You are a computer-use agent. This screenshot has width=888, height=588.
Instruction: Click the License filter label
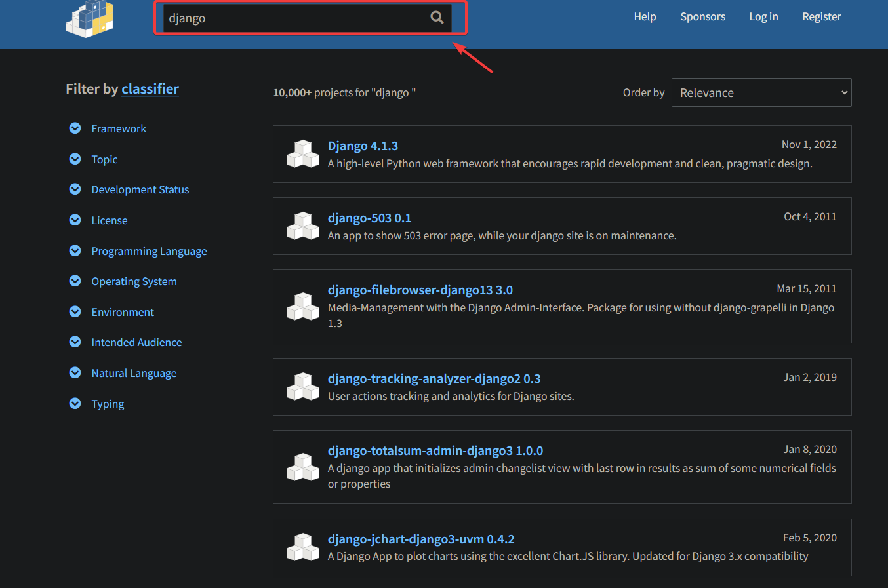[x=110, y=220]
